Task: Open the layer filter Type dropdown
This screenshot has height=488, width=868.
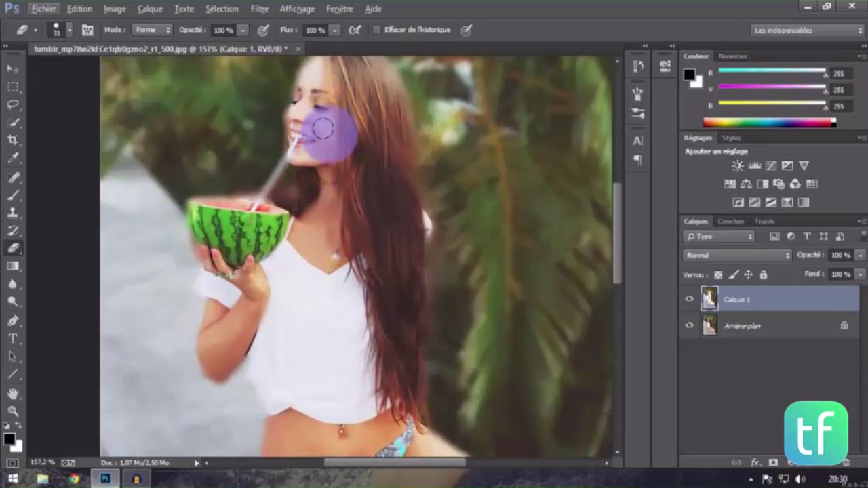Action: (719, 237)
